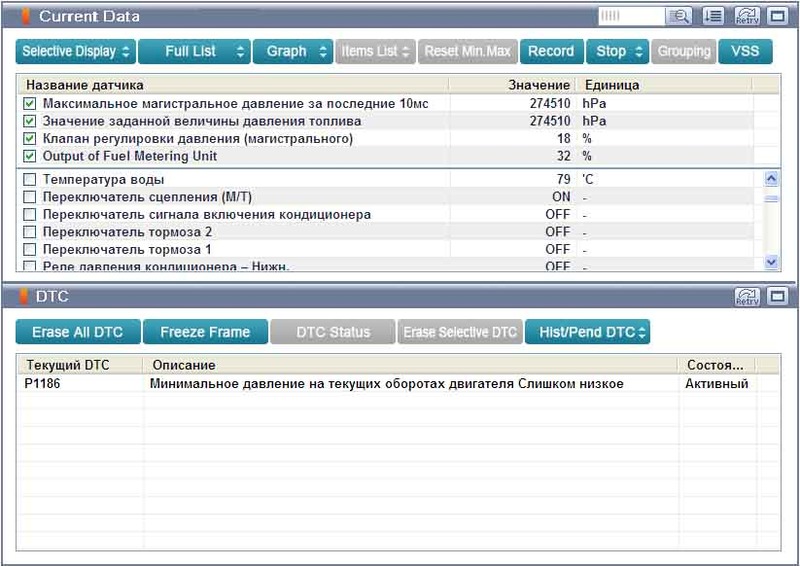This screenshot has height=566, width=800.
Task: Click the Активный status cell
Action: [x=716, y=383]
